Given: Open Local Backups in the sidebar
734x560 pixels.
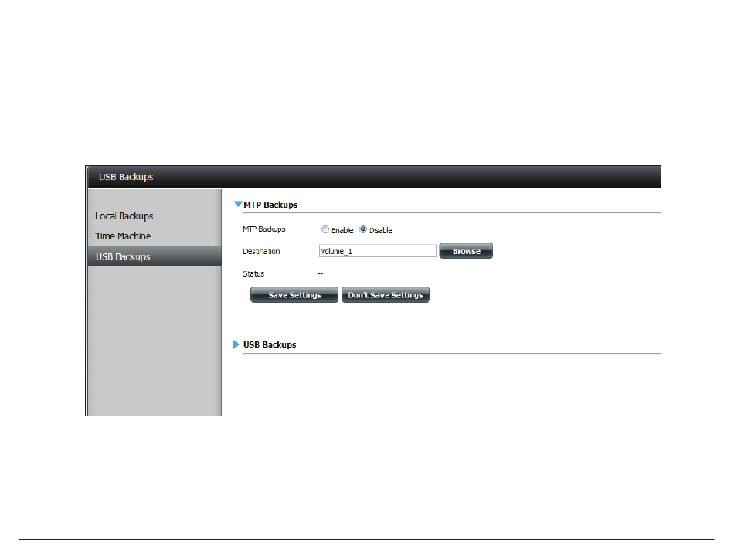Looking at the screenshot, I should coord(124,216).
